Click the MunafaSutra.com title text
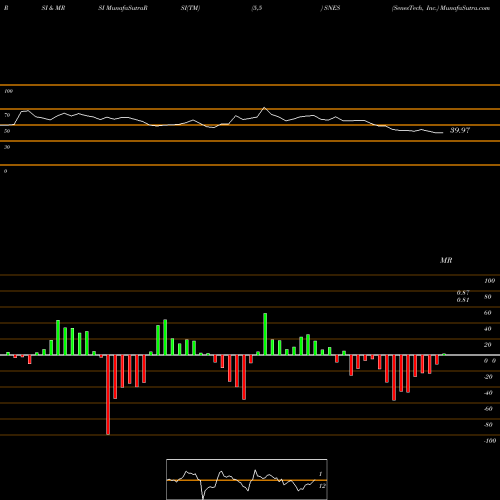The width and height of the screenshot is (500, 500). (x=465, y=8)
